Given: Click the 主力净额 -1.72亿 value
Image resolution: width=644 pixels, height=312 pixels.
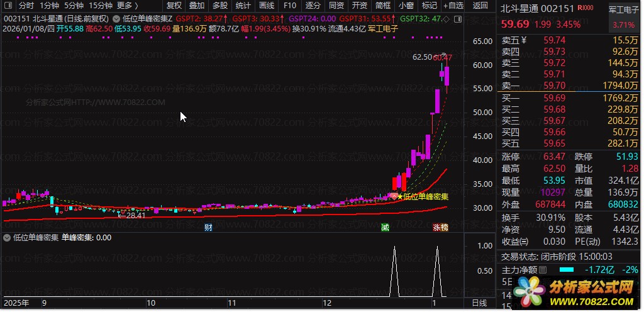Looking at the screenshot, I should [x=599, y=270].
